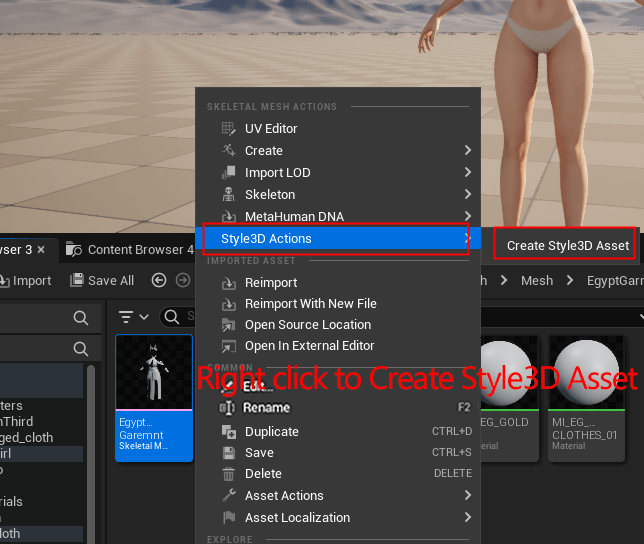Image resolution: width=644 pixels, height=544 pixels.
Task: Click the Duplicate icon
Action: 229,432
